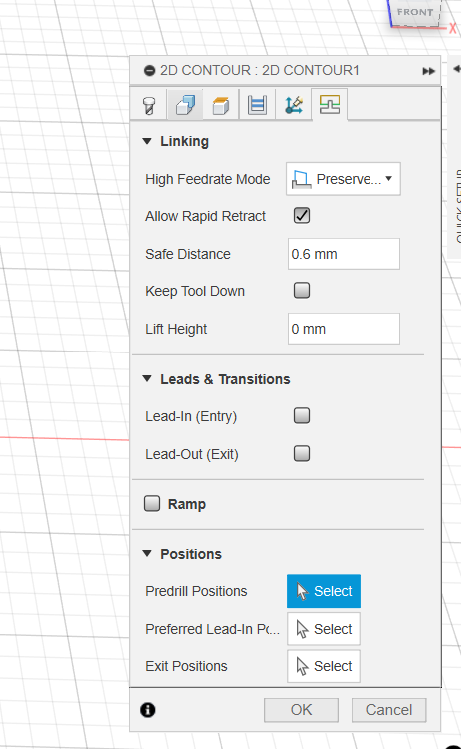Switch to the Geometry tab icon
This screenshot has width=461, height=749.
[x=185, y=105]
